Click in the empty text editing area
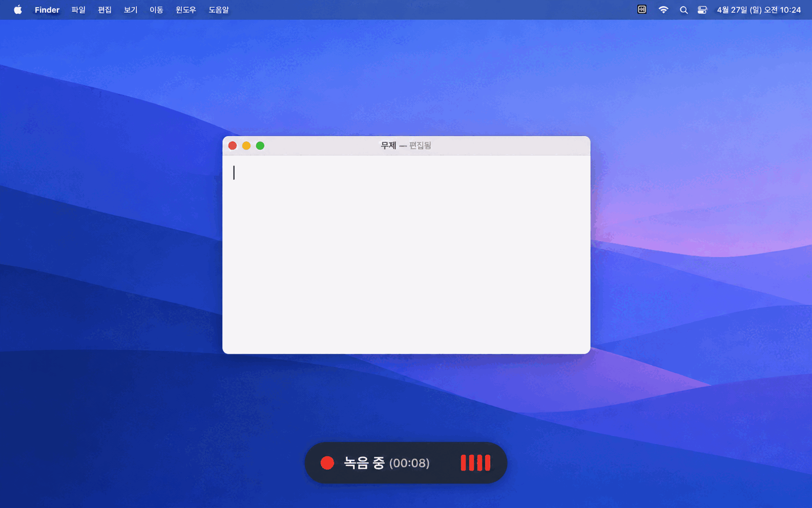Screen dimensions: 812x508 pyautogui.click(x=406, y=255)
